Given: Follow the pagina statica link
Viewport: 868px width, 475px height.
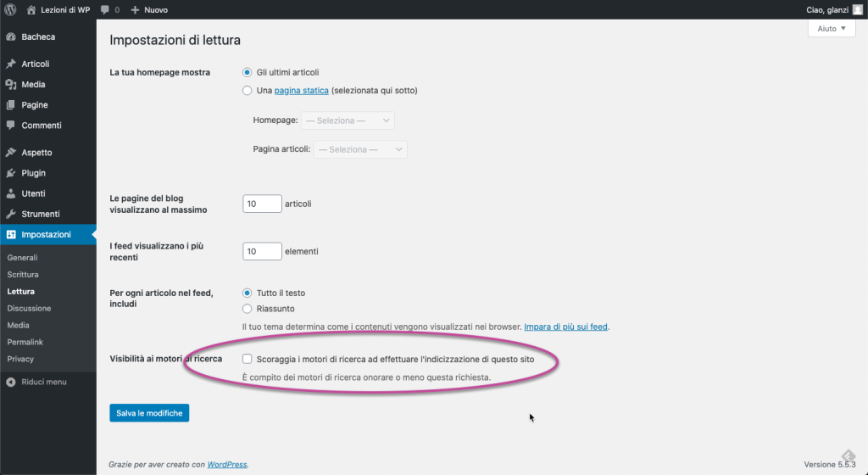Looking at the screenshot, I should (301, 90).
